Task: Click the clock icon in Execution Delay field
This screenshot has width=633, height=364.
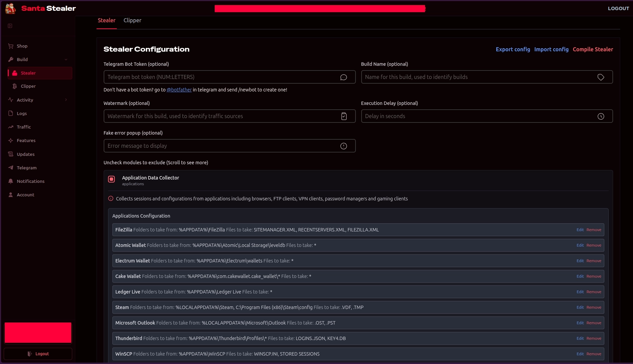Action: pyautogui.click(x=601, y=116)
